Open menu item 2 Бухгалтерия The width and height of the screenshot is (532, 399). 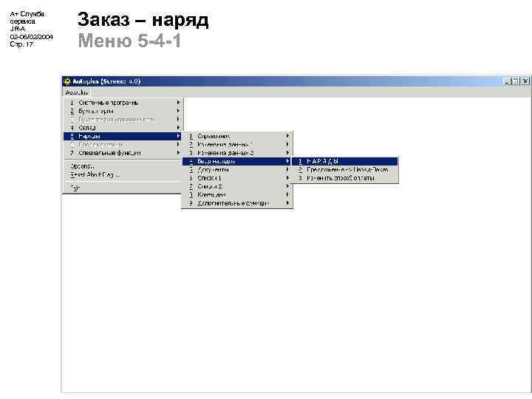[123, 111]
